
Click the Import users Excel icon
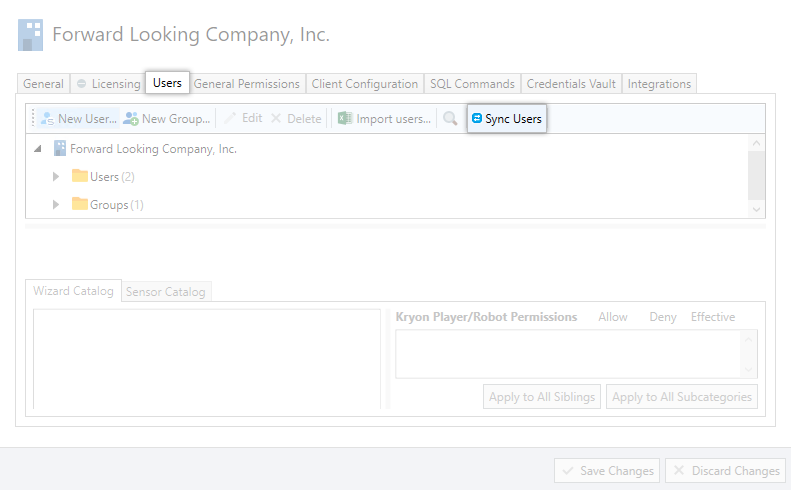coord(345,119)
